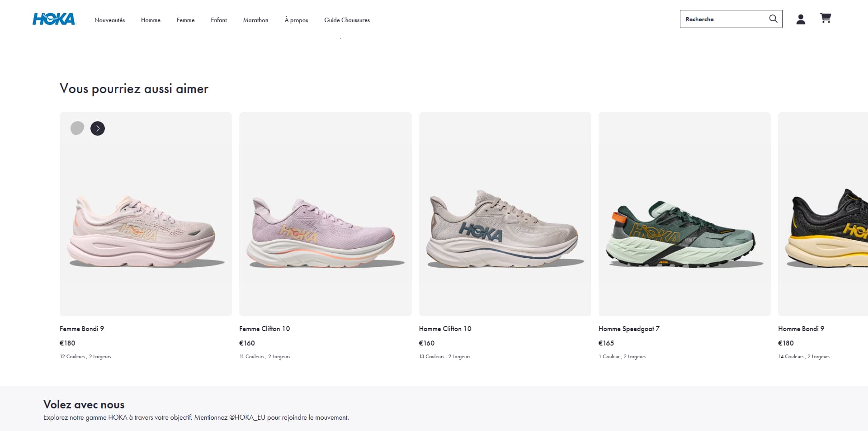Click the Homme Bondi 9 product title

pyautogui.click(x=801, y=329)
